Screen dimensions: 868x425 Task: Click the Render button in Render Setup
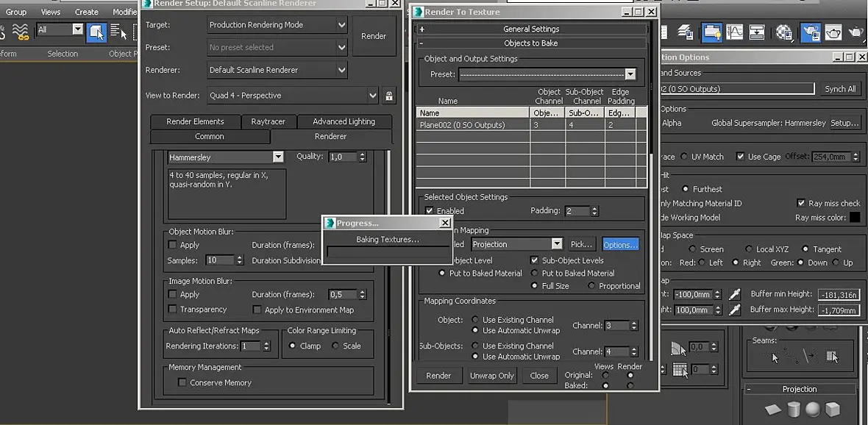[374, 36]
